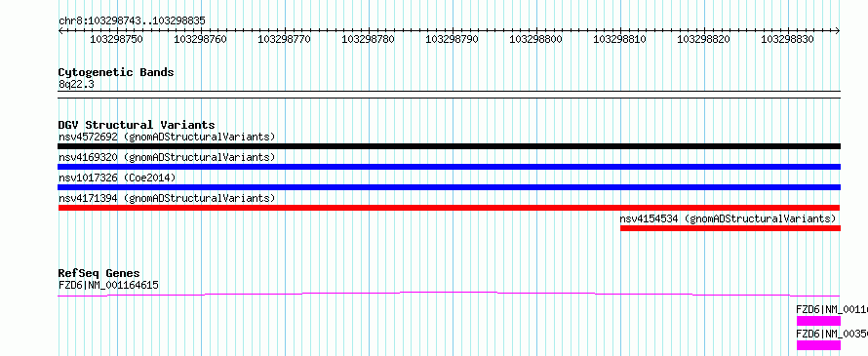Click ruler position 103298810
The width and height of the screenshot is (868, 356).
pyautogui.click(x=620, y=39)
